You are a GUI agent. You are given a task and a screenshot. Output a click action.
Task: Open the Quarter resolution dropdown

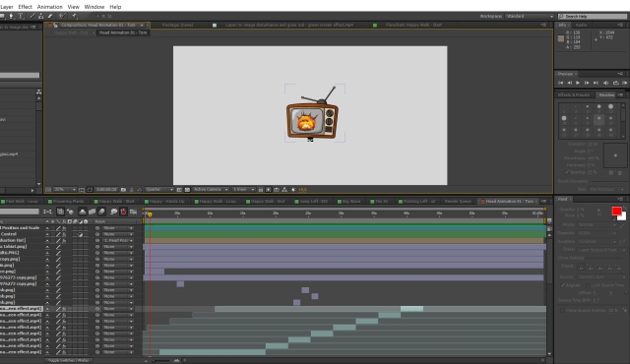(x=159, y=190)
